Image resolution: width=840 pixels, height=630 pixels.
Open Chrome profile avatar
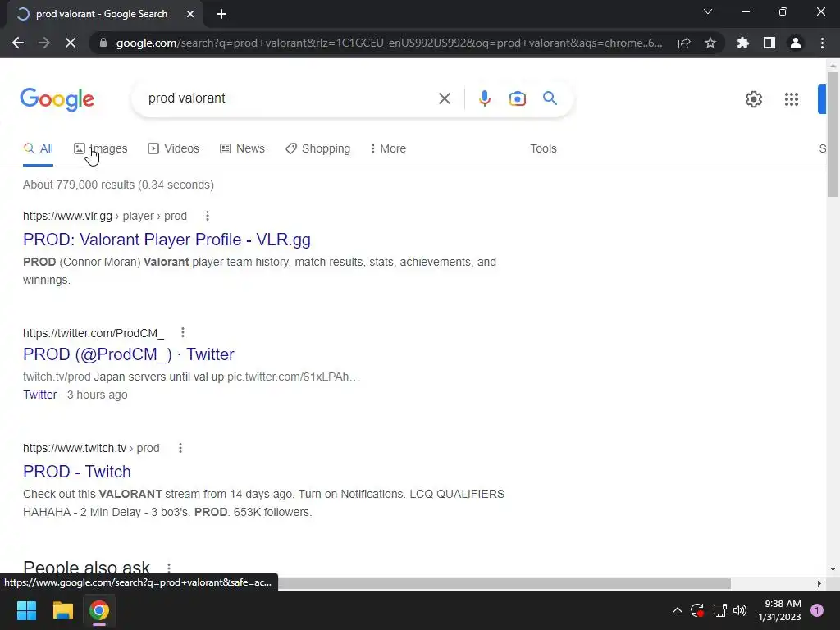tap(796, 43)
